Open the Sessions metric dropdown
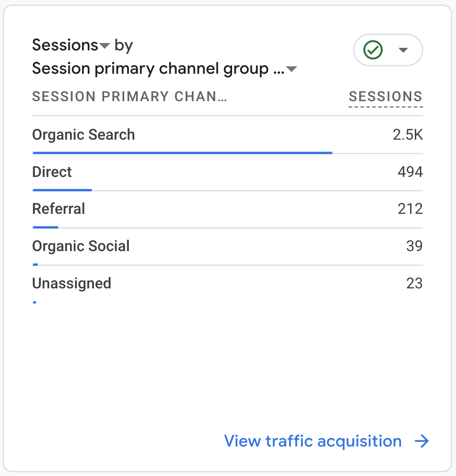The height and width of the screenshot is (476, 456). click(71, 45)
